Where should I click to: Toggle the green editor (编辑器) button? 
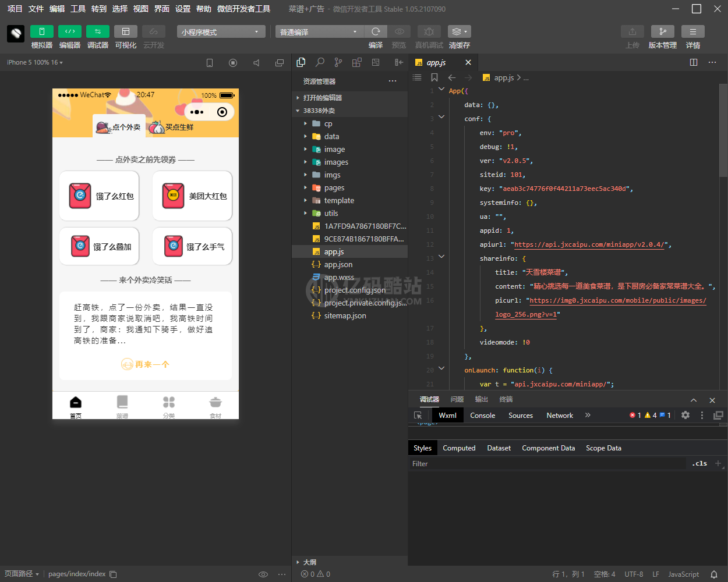pos(70,31)
